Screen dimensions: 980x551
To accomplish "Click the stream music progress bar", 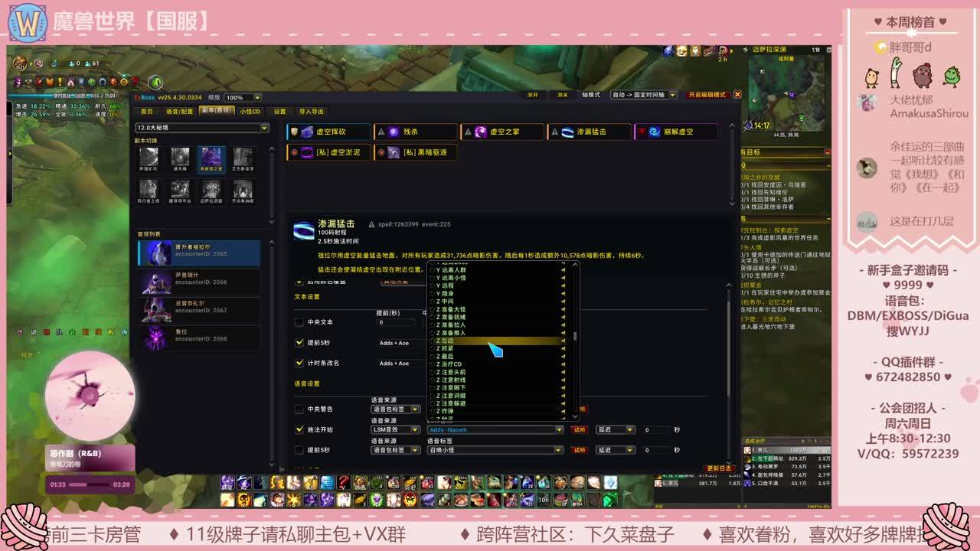I will click(x=89, y=484).
